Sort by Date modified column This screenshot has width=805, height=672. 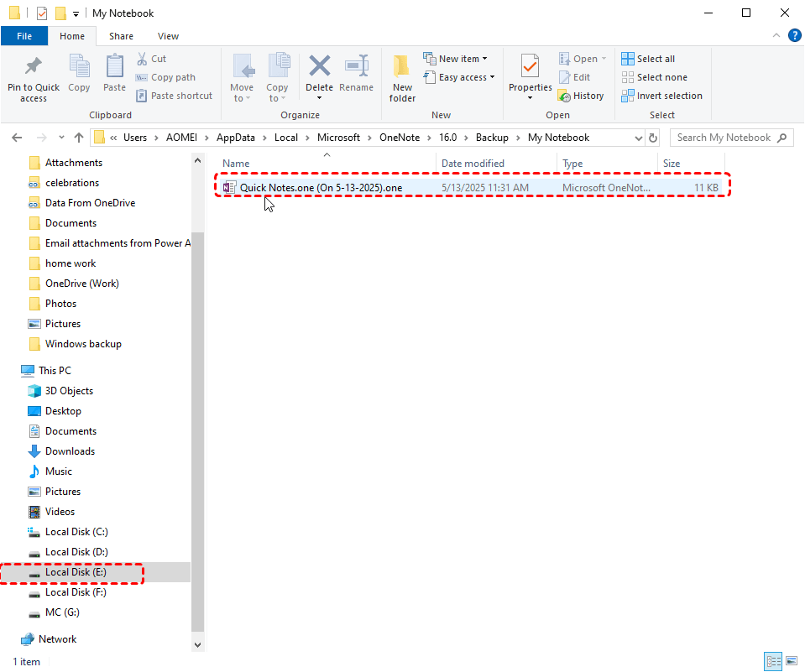click(496, 163)
